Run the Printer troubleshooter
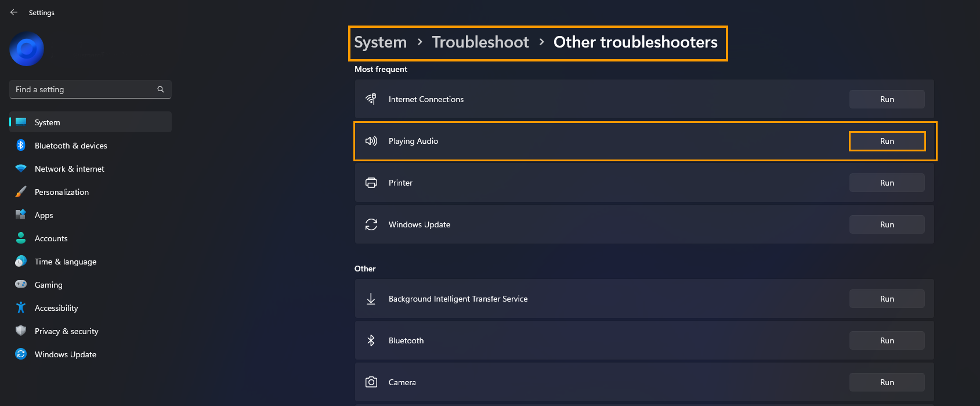Viewport: 980px width, 406px height. pos(887,183)
